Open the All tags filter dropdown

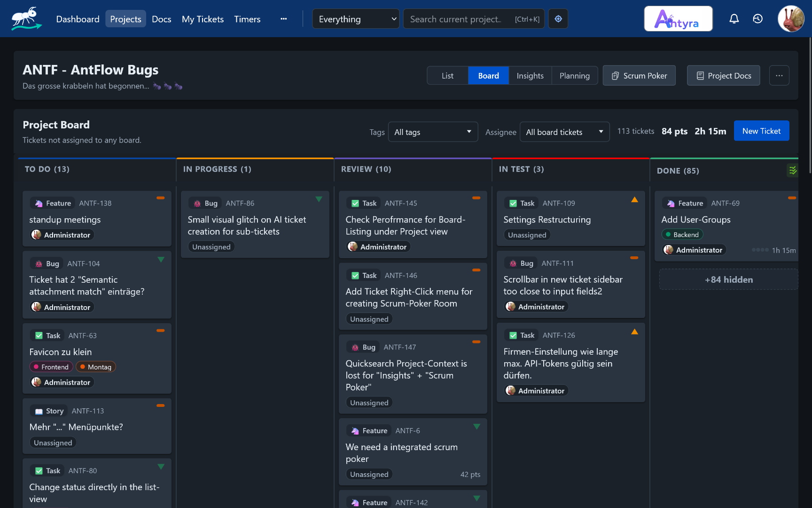433,132
